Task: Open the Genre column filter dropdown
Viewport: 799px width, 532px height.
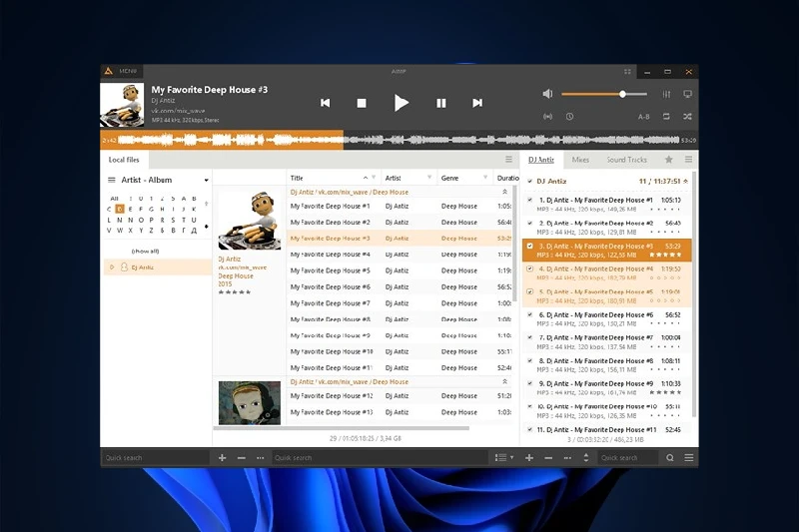Action: 485,177
